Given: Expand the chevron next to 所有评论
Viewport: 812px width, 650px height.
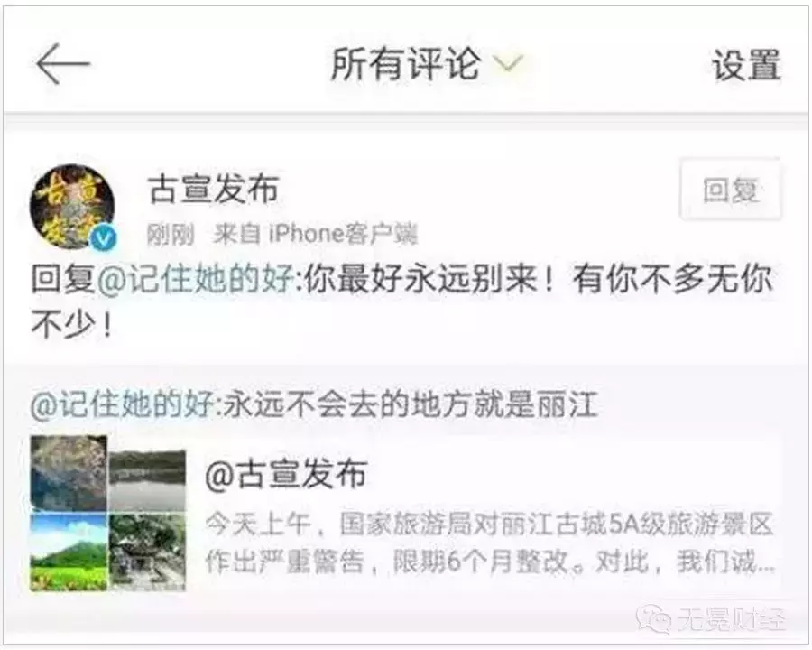Looking at the screenshot, I should 507,64.
